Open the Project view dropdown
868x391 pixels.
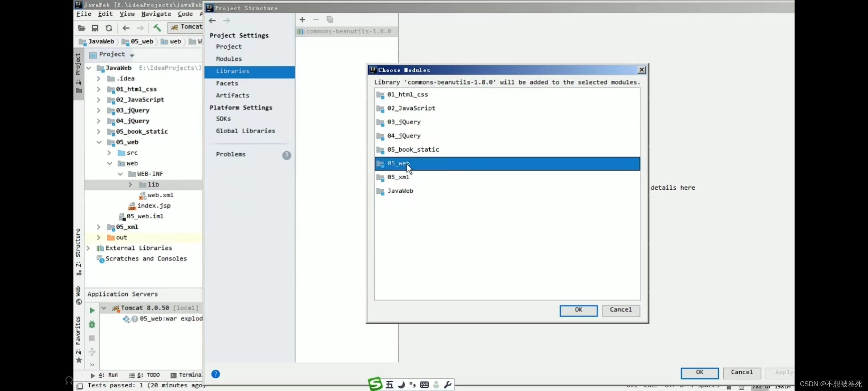[132, 55]
